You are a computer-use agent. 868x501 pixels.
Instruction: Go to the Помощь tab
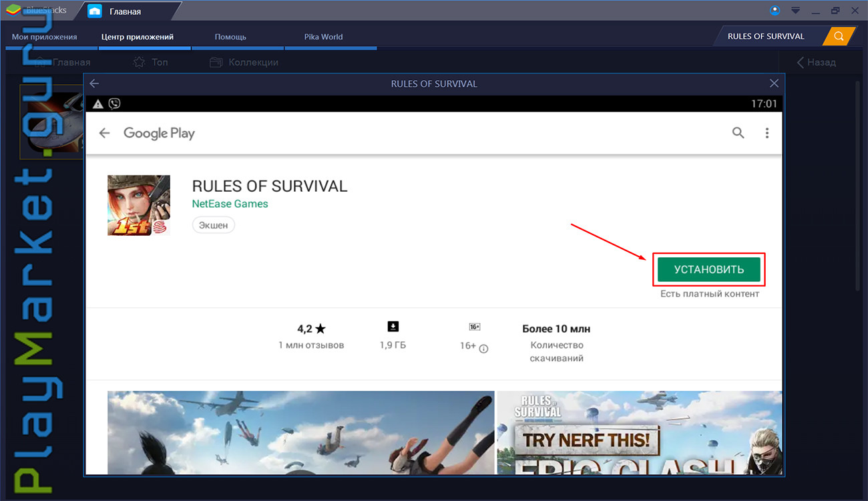[230, 37]
